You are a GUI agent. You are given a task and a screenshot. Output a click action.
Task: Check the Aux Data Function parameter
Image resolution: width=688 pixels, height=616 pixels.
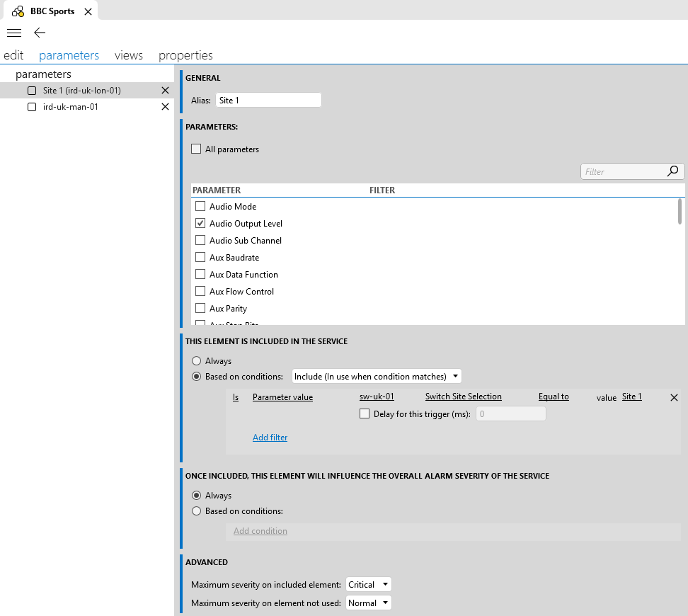pyautogui.click(x=200, y=274)
